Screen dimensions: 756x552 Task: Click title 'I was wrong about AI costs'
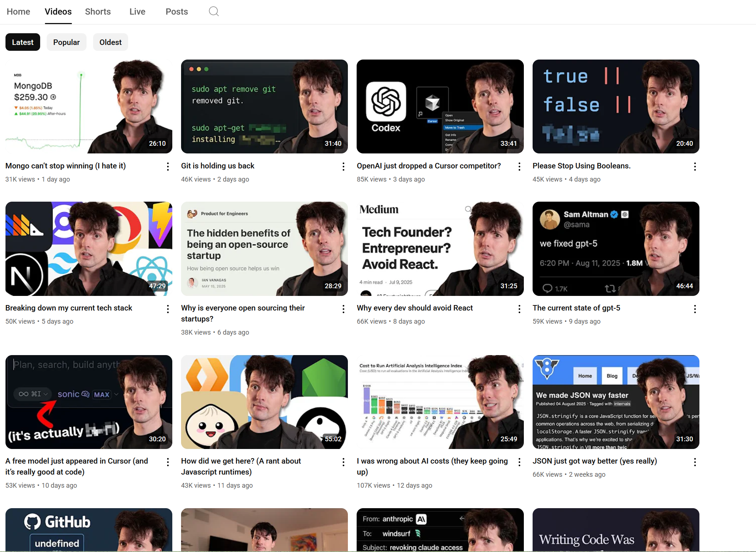pyautogui.click(x=432, y=467)
